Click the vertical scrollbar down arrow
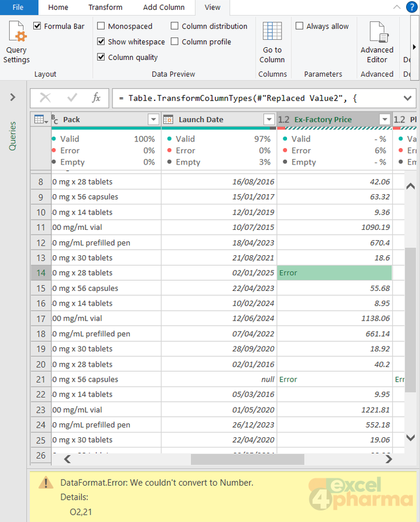The height and width of the screenshot is (522, 420). point(410,437)
